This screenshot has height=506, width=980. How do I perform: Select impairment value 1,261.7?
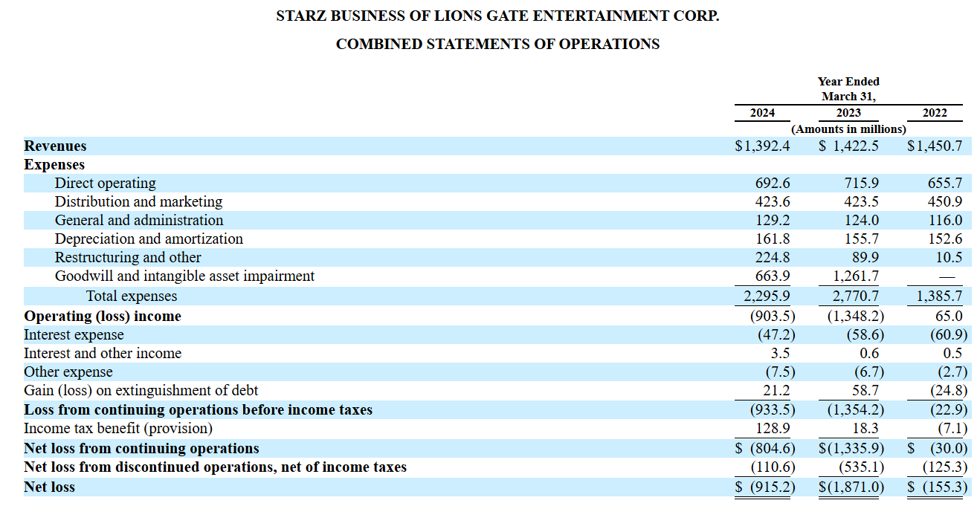856,276
